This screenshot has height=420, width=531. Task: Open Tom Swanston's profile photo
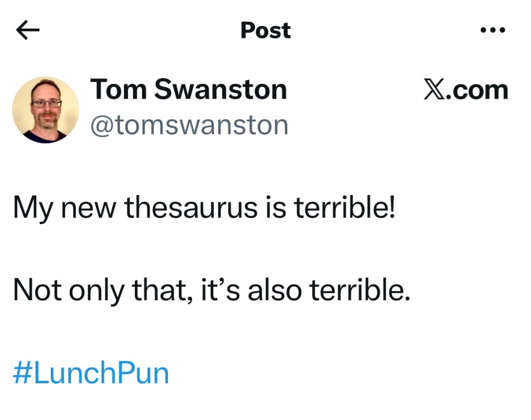click(46, 110)
